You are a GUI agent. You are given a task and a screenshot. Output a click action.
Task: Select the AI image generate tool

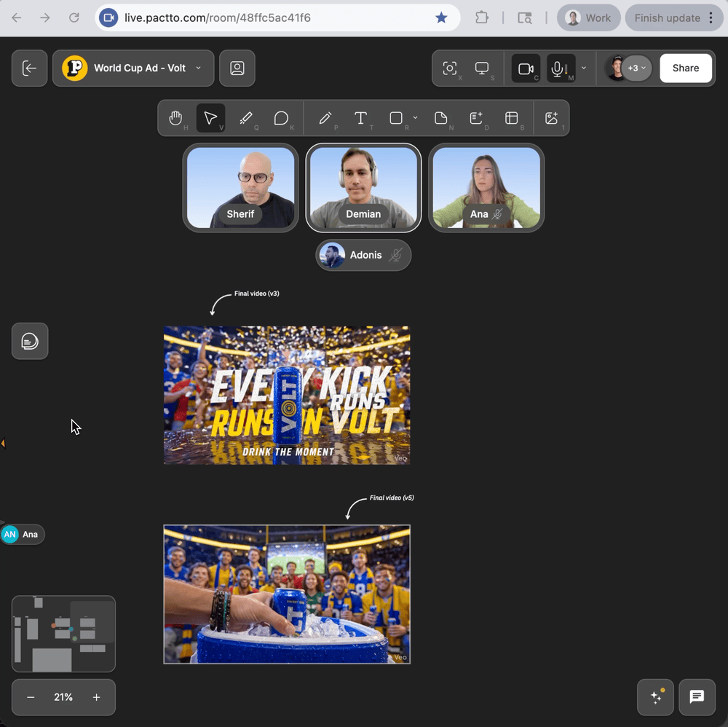click(552, 118)
